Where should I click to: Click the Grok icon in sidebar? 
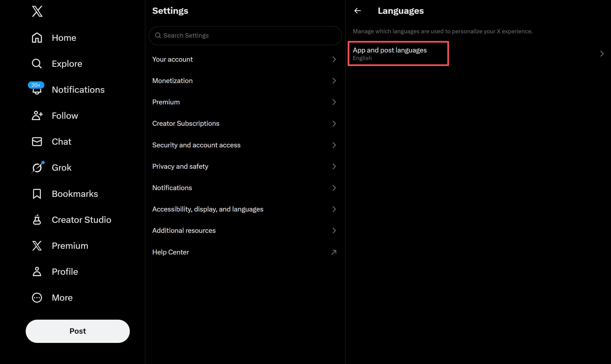tap(38, 167)
